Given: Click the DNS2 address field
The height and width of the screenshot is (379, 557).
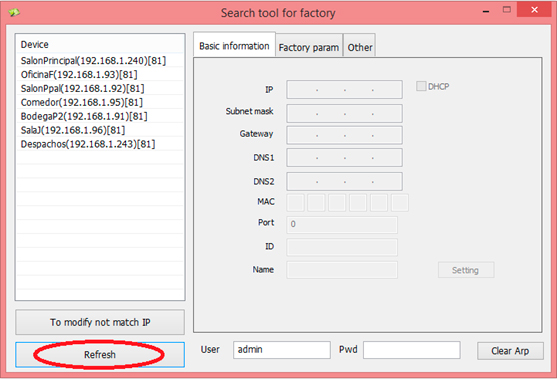Looking at the screenshot, I should pos(344,182).
